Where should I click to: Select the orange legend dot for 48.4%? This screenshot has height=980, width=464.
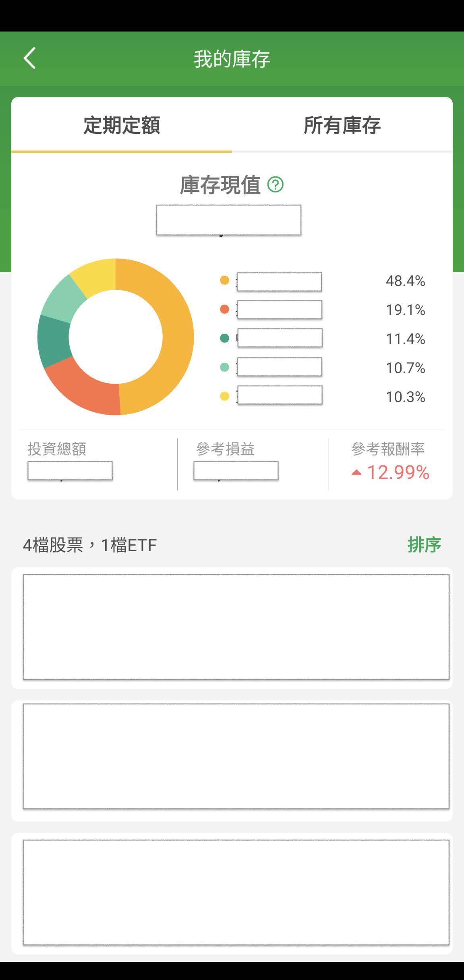(224, 280)
